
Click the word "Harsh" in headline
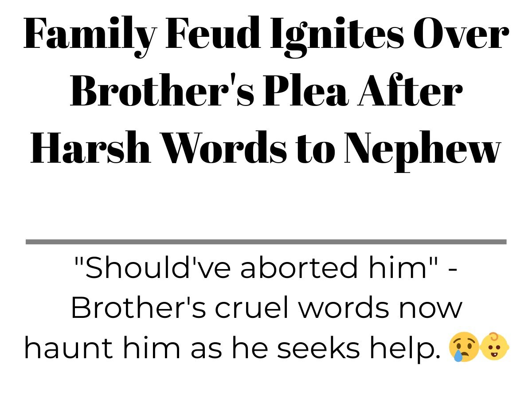90,148
